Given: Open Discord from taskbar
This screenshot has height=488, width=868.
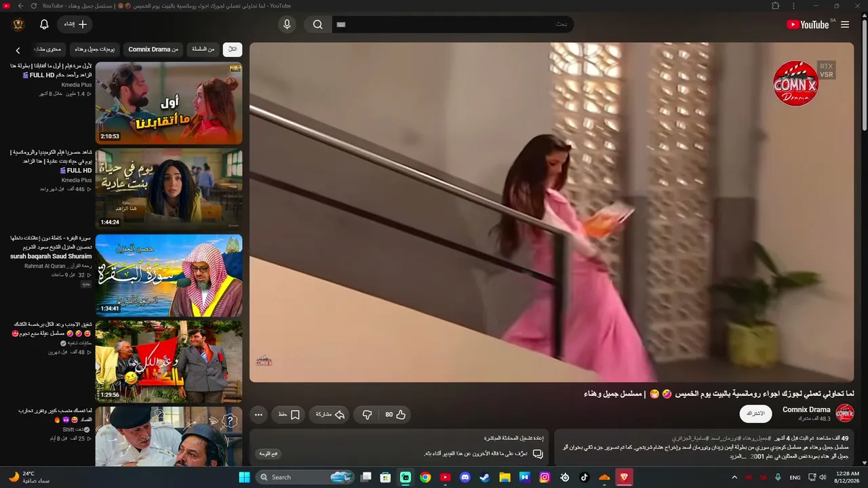Looking at the screenshot, I should click(465, 477).
